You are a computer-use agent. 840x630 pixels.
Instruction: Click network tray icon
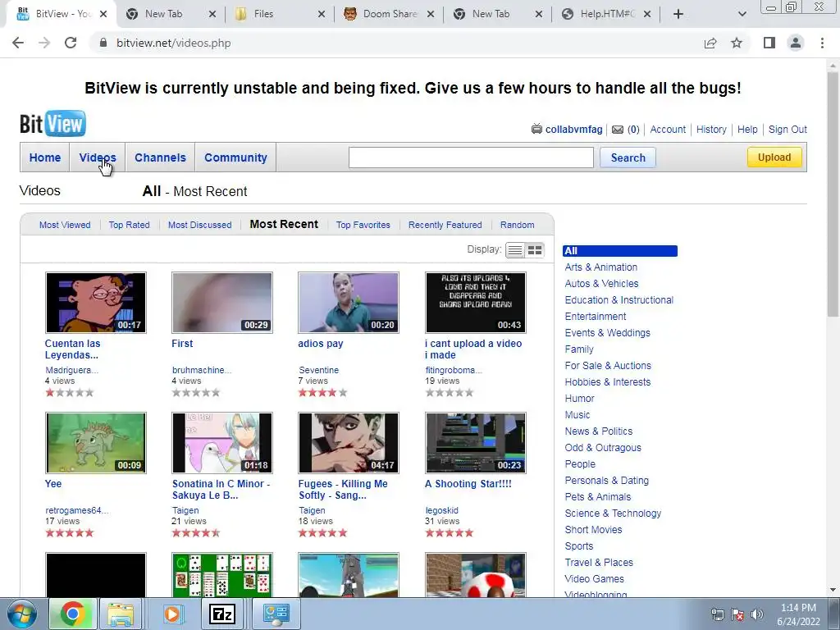(x=717, y=614)
